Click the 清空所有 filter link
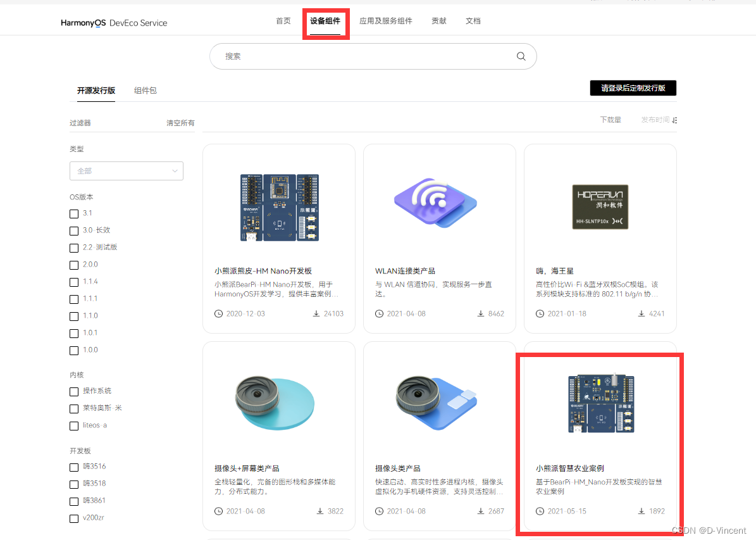Screen dimensions: 756x540 click(x=180, y=123)
